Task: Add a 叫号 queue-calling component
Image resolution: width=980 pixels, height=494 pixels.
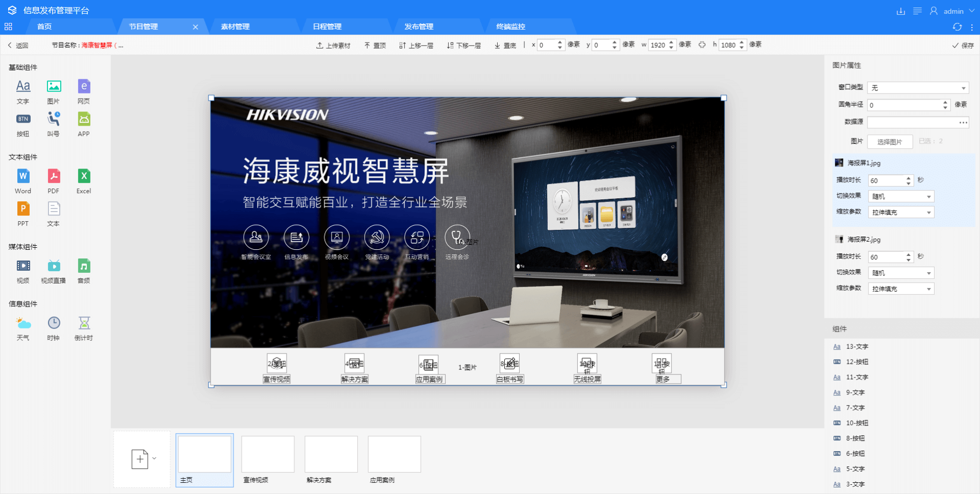Action: pyautogui.click(x=54, y=125)
